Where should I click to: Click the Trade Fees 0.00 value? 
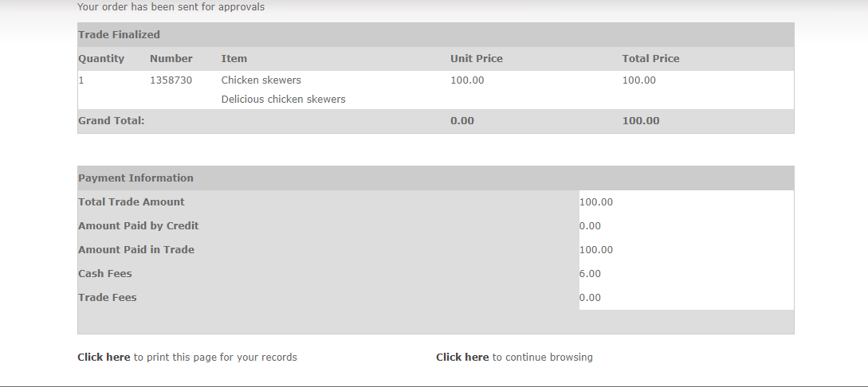[x=590, y=298]
